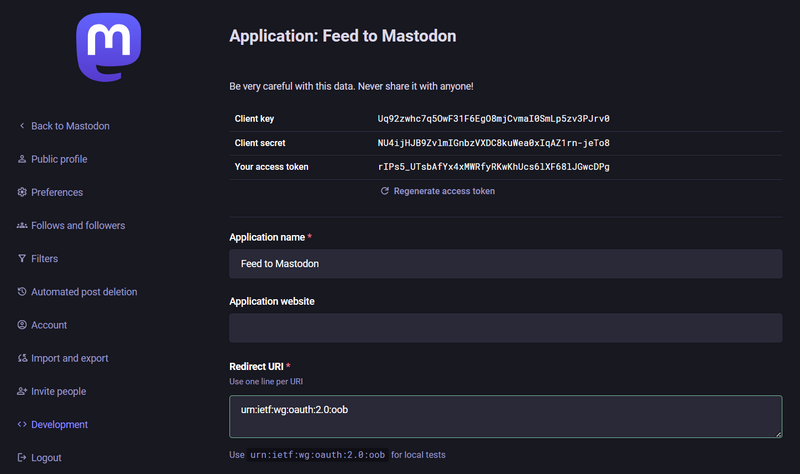
Task: Click the urn:ietf:wg:oauth:2.0:oob code hint
Action: coord(317,455)
